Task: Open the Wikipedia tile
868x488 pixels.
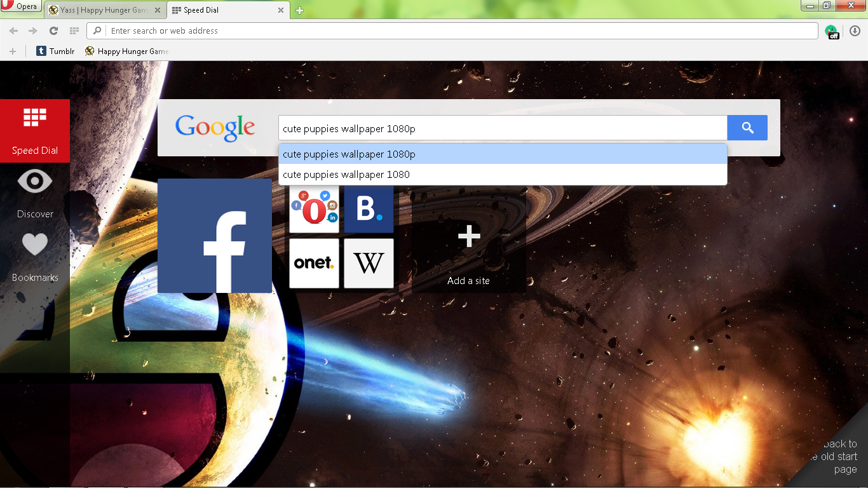Action: [369, 263]
